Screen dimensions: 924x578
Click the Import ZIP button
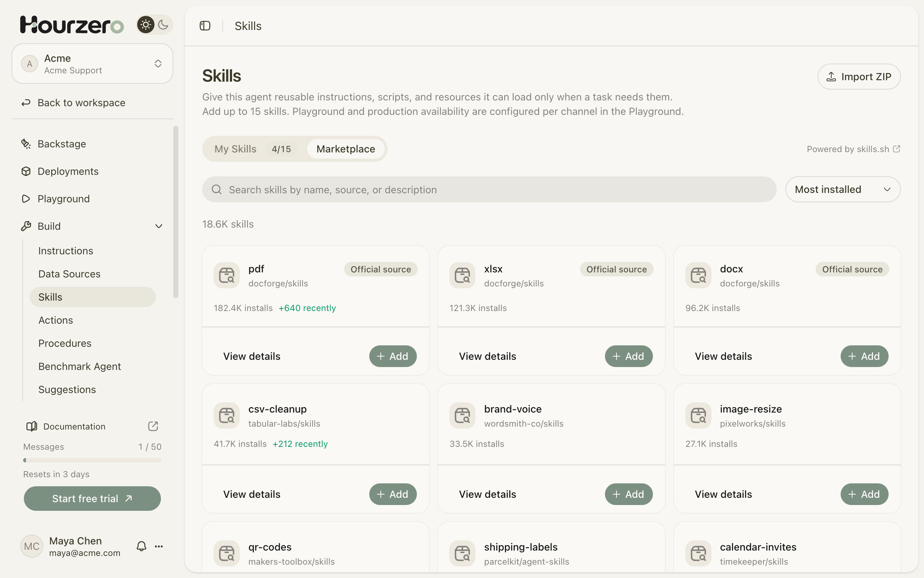[x=859, y=77]
